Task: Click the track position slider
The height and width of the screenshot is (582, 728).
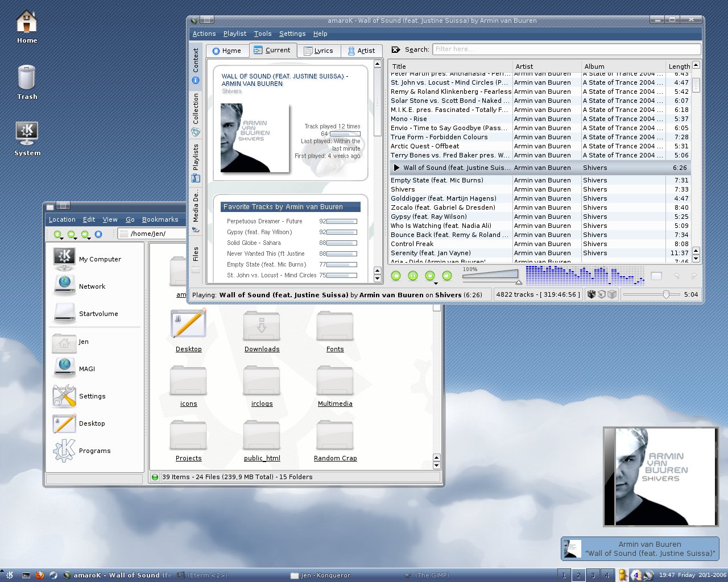Action: point(651,294)
